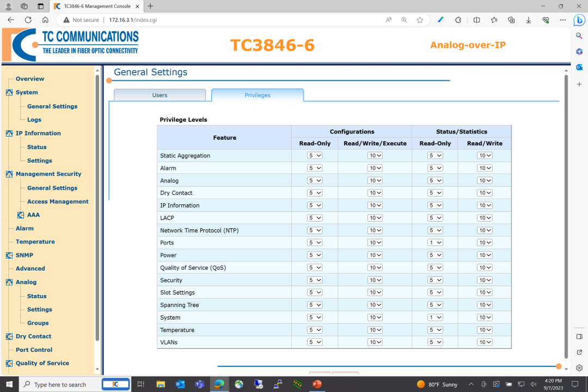
Task: Open Access Management page
Action: 58,201
